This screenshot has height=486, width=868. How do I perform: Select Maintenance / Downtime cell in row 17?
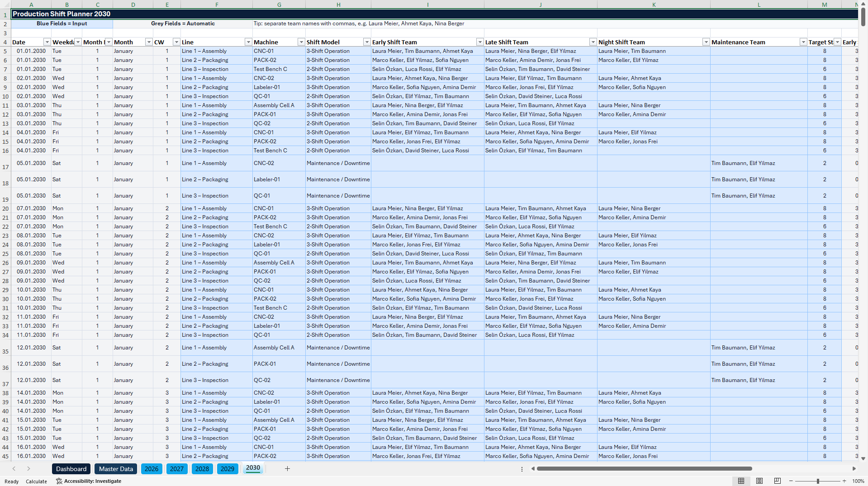point(338,163)
